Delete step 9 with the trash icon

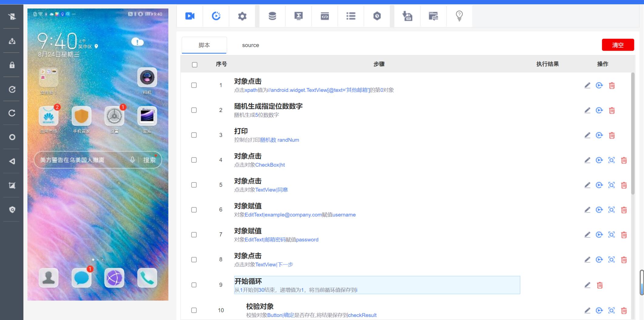[599, 285]
